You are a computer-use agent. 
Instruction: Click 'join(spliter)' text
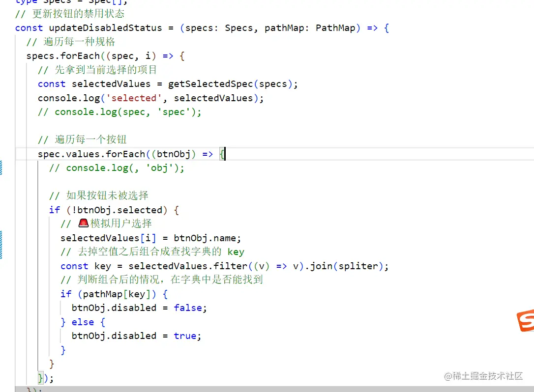(347, 266)
